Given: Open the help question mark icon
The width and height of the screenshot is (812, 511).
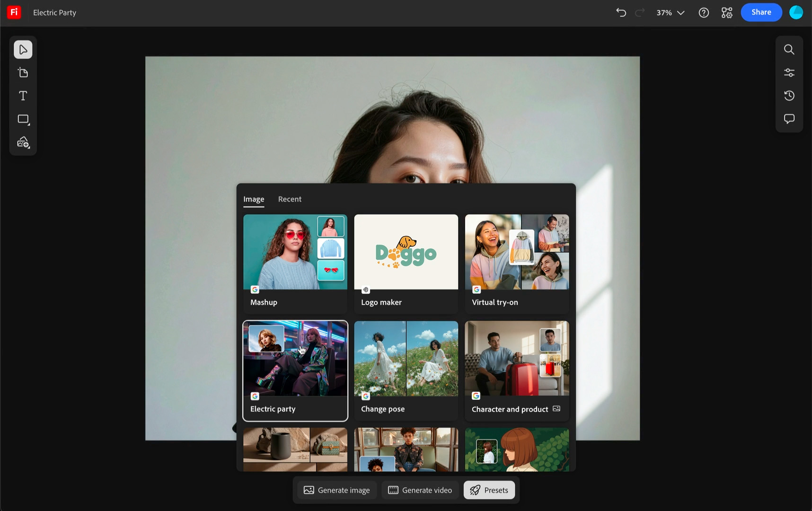Looking at the screenshot, I should click(x=704, y=13).
